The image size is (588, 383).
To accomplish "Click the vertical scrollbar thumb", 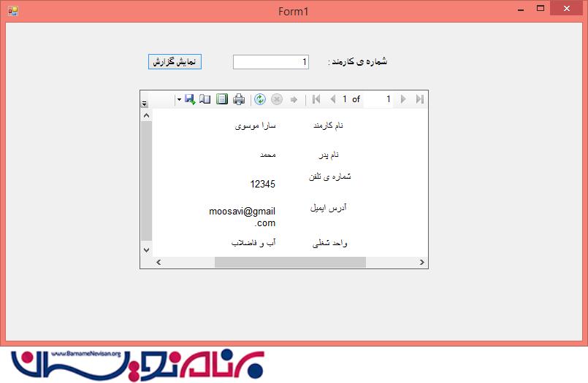I will coord(147,181).
